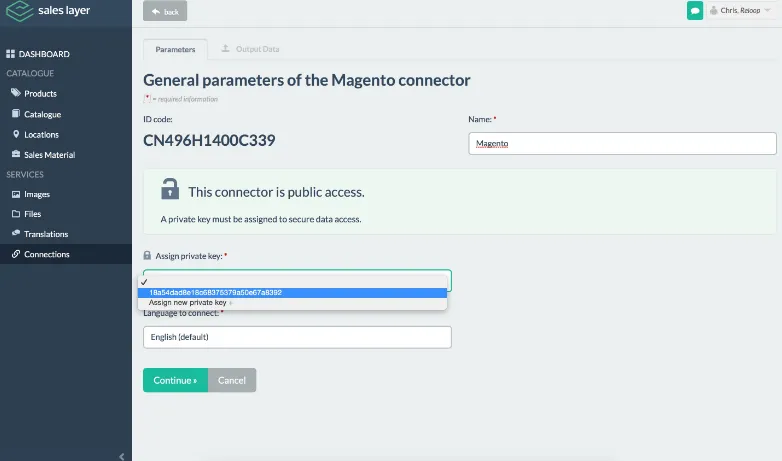The image size is (782, 461).
Task: Click the Catalogue book icon
Action: click(16, 114)
